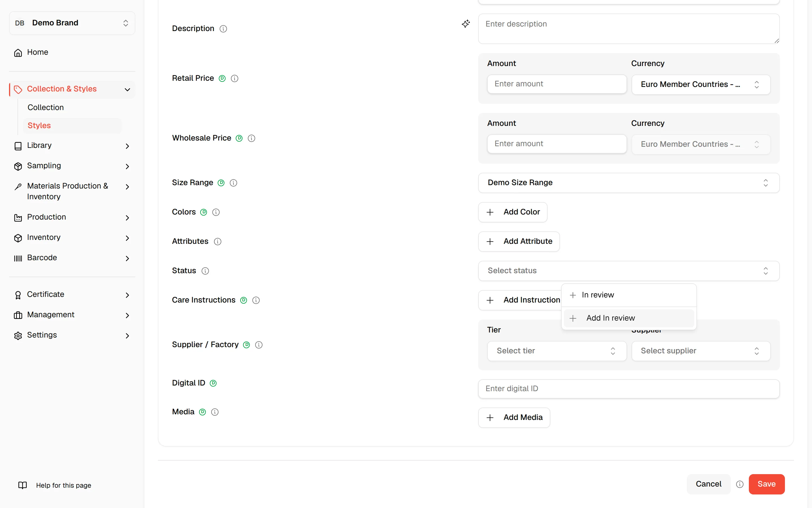
Task: Expand the Materials Production & Inventory chevron
Action: [x=127, y=187]
